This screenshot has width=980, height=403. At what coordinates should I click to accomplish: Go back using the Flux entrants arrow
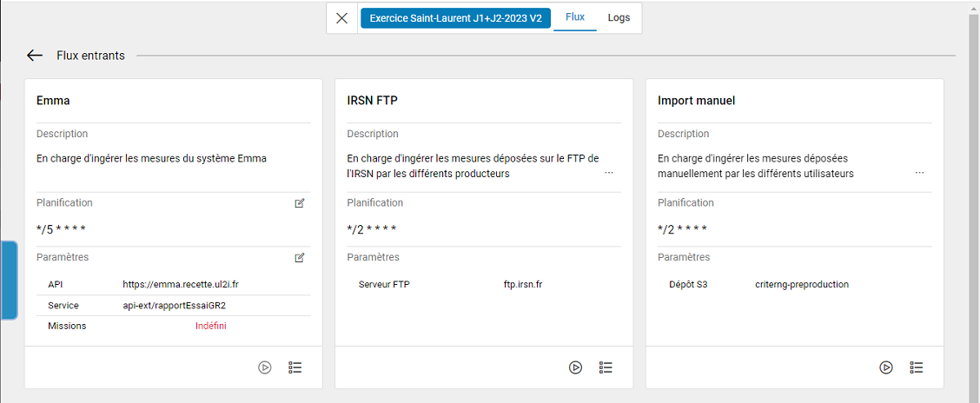point(35,56)
